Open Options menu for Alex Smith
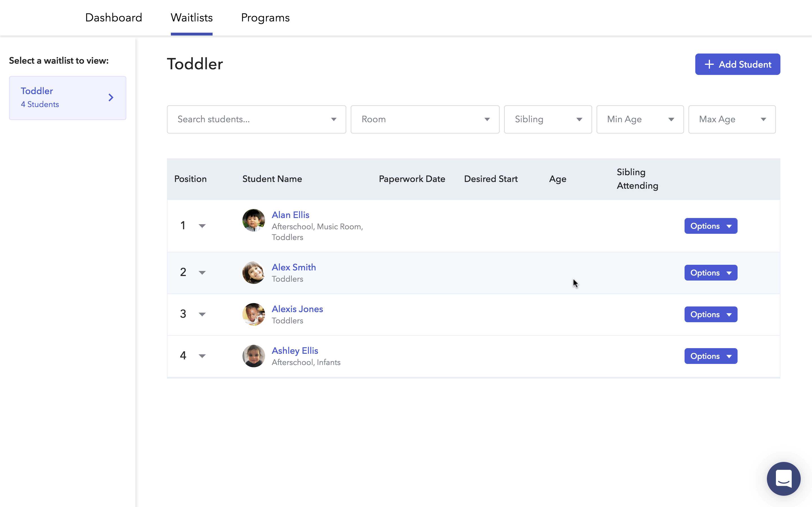This screenshot has width=812, height=507. click(710, 273)
